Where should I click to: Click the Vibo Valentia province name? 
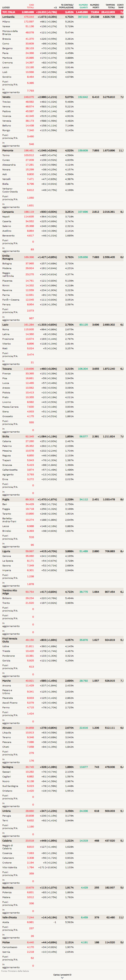click(x=9, y=867)
